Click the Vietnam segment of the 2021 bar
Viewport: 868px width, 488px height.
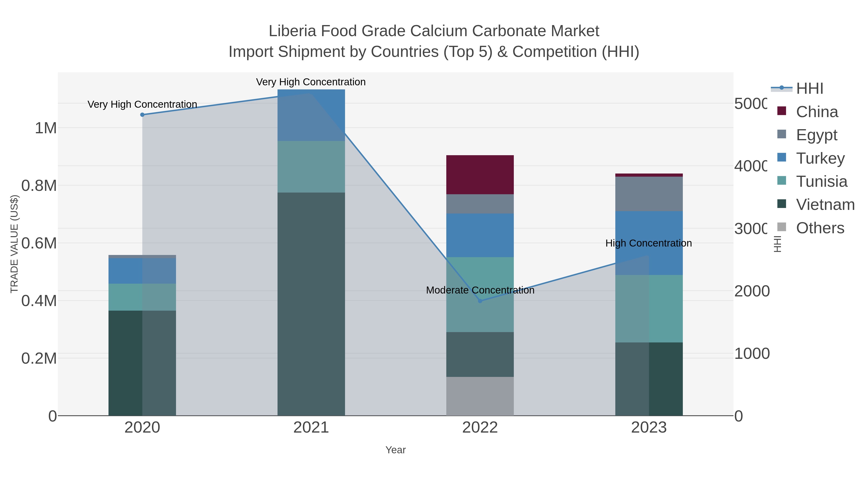coord(311,304)
